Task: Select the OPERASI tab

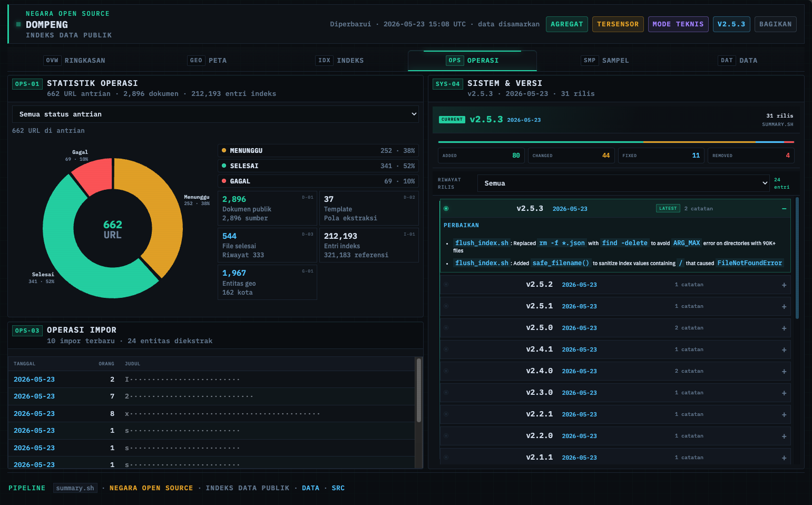Action: [472, 61]
